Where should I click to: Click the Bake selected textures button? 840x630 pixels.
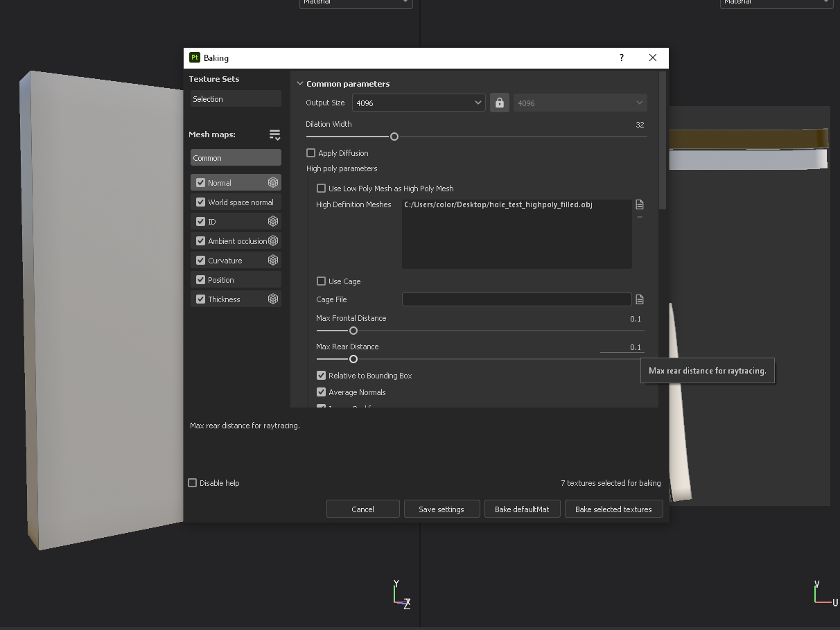(x=613, y=509)
